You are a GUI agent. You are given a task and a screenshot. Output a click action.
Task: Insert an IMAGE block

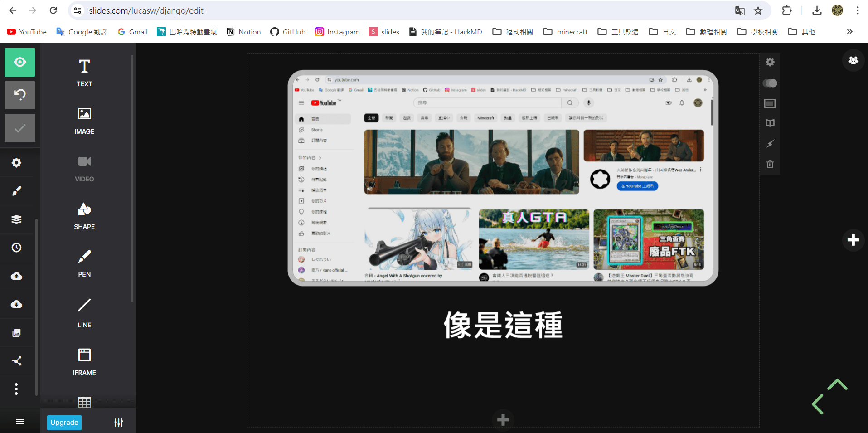pyautogui.click(x=84, y=121)
